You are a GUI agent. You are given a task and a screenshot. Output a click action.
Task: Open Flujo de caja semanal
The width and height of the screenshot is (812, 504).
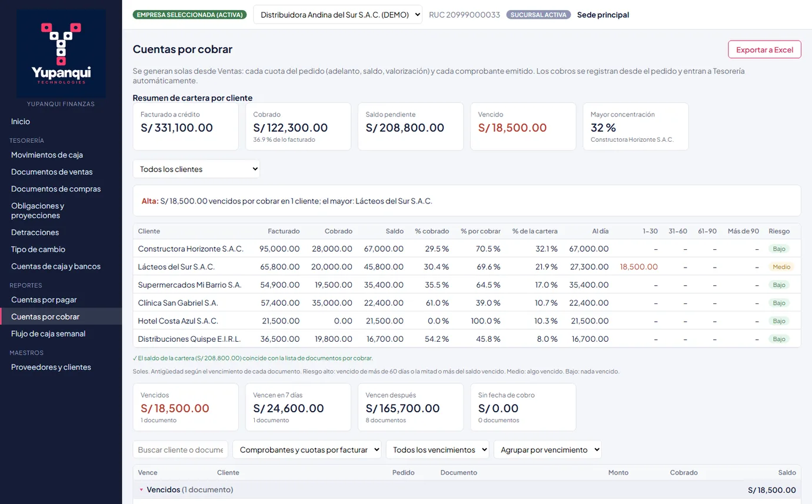tap(48, 333)
